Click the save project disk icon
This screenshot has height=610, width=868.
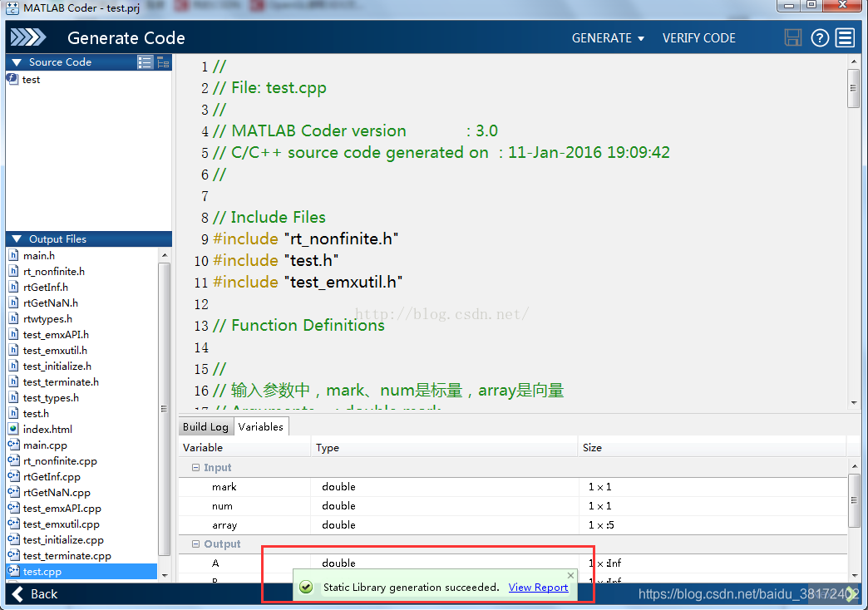point(793,37)
